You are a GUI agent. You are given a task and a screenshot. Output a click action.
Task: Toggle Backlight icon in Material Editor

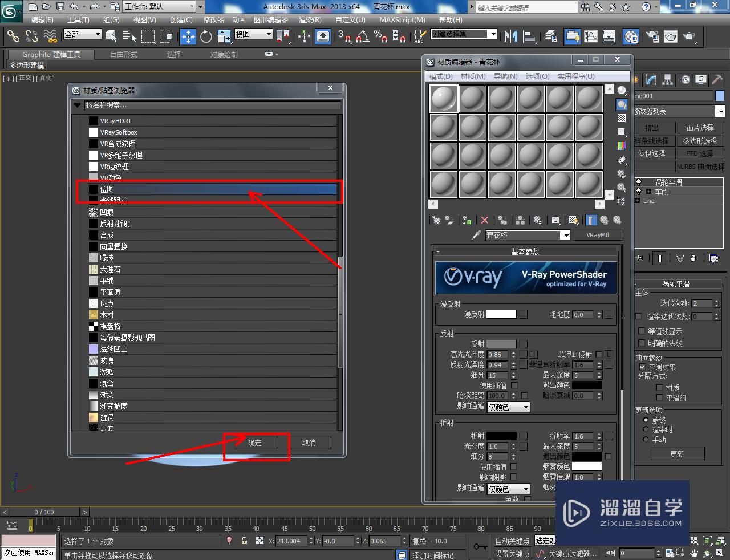point(622,104)
